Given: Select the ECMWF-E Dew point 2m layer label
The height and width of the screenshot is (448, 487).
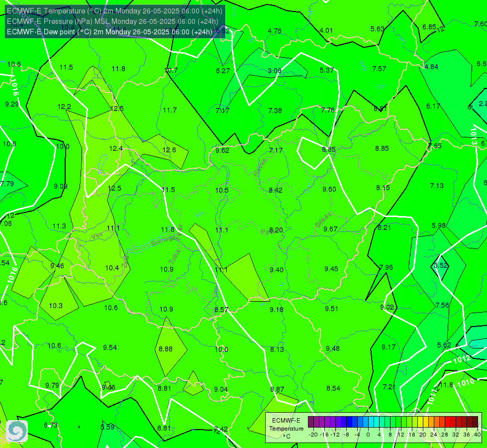Looking at the screenshot, I should 109,32.
